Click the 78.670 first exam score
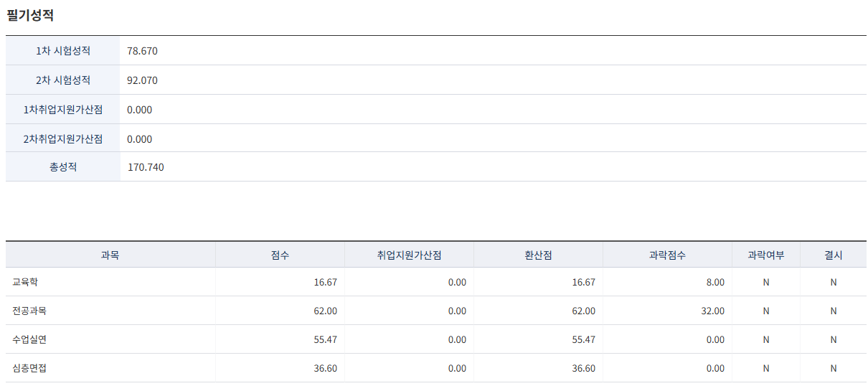 click(x=142, y=51)
